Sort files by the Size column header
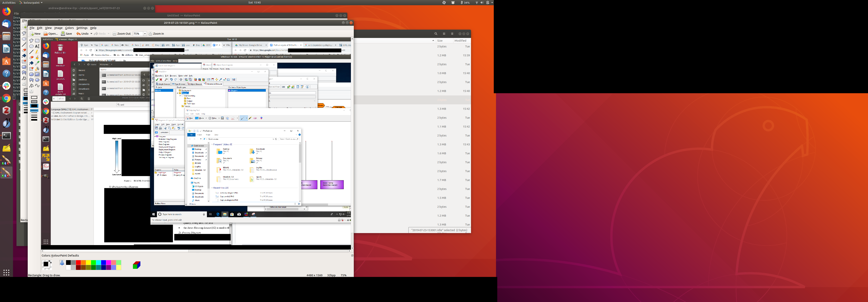 440,40
